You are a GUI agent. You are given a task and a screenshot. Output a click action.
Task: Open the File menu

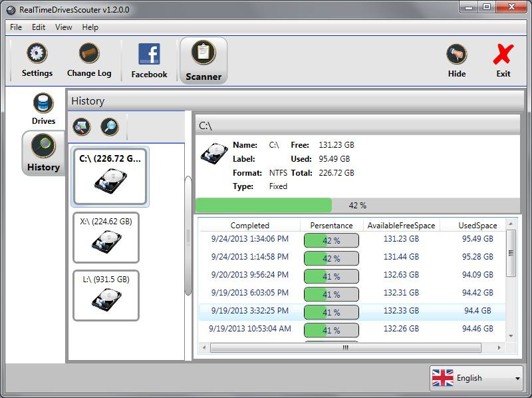click(16, 27)
